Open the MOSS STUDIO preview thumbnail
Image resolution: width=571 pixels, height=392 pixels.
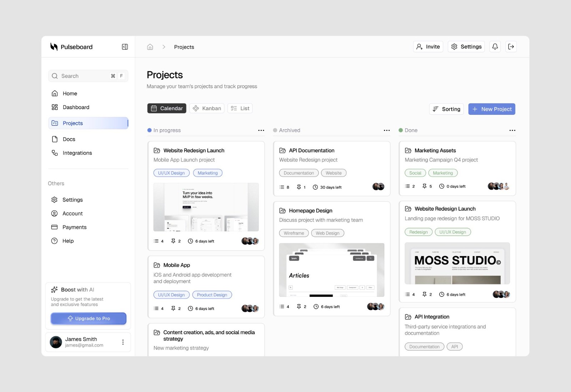[x=457, y=263]
